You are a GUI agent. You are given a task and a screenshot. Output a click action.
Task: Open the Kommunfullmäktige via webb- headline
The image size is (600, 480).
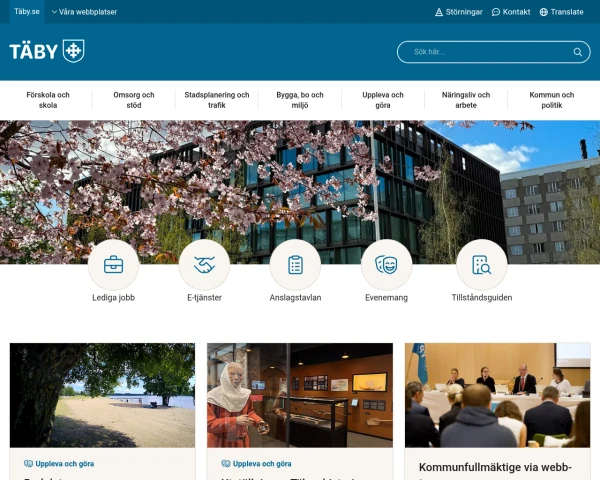click(495, 468)
